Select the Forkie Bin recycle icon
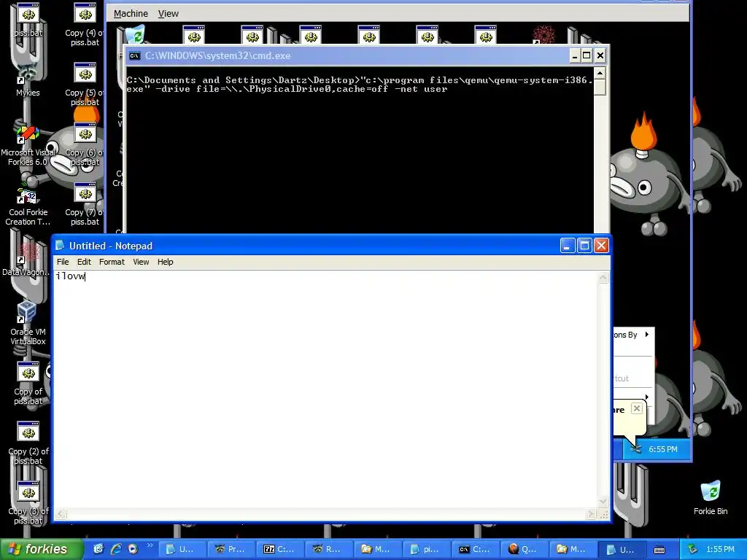 click(711, 498)
